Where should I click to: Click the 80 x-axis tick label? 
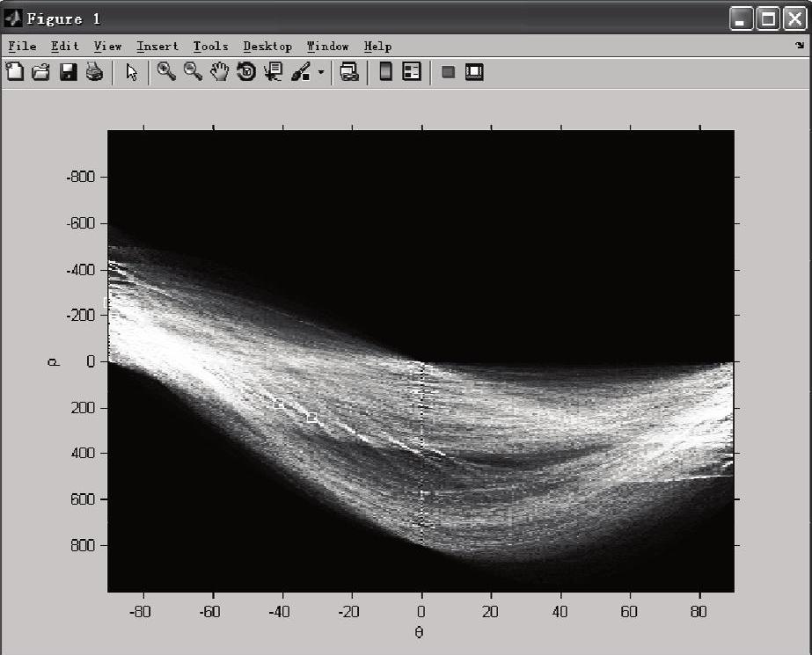tap(699, 612)
